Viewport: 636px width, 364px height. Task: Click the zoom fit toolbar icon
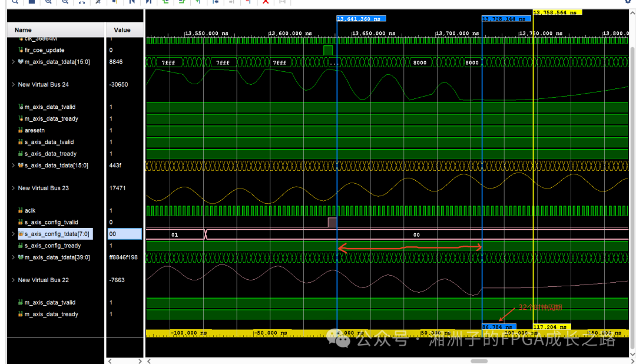pyautogui.click(x=81, y=2)
